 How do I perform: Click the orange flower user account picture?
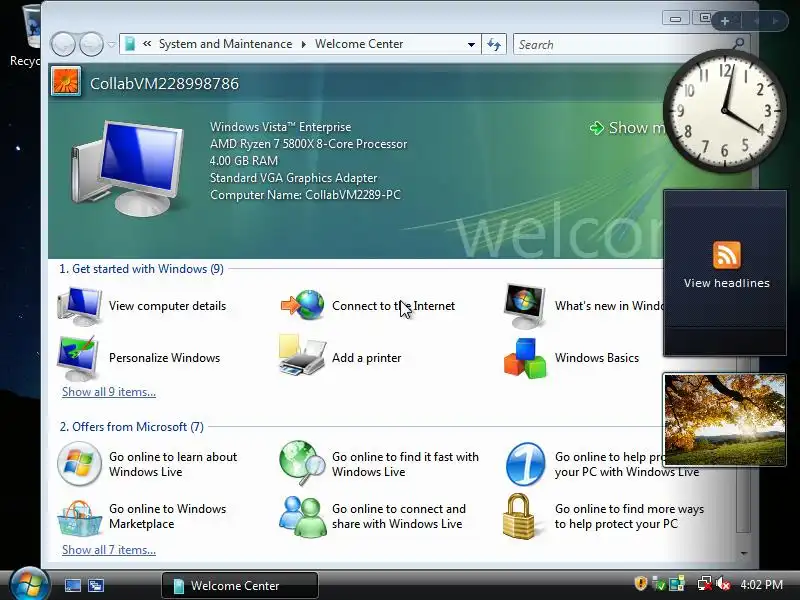pyautogui.click(x=66, y=82)
